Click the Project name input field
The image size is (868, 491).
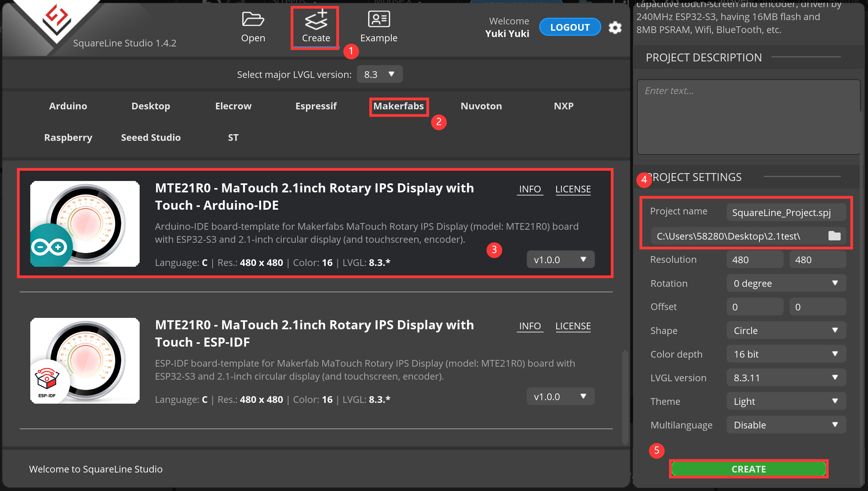pyautogui.click(x=786, y=212)
